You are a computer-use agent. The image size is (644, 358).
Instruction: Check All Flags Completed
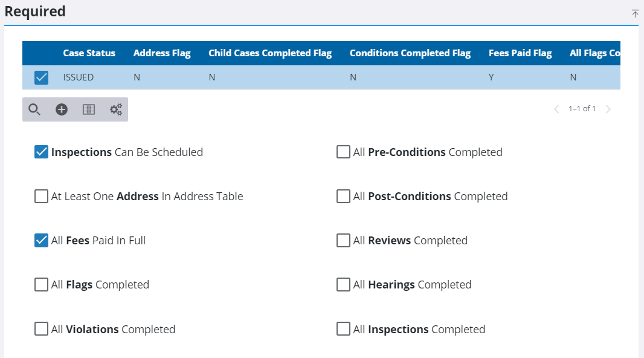click(41, 285)
